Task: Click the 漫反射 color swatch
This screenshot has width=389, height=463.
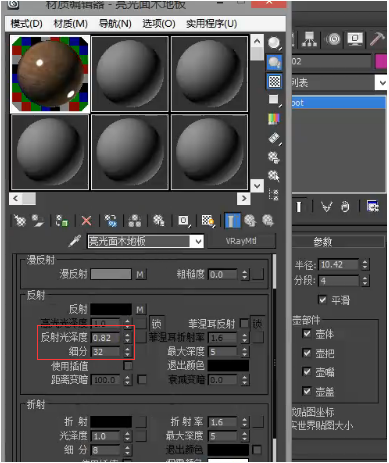Action: tap(111, 274)
